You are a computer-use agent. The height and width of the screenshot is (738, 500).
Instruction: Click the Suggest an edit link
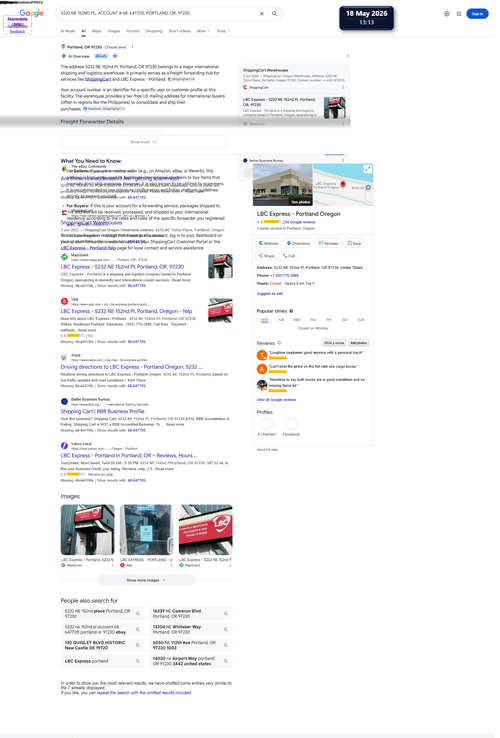coord(270,294)
